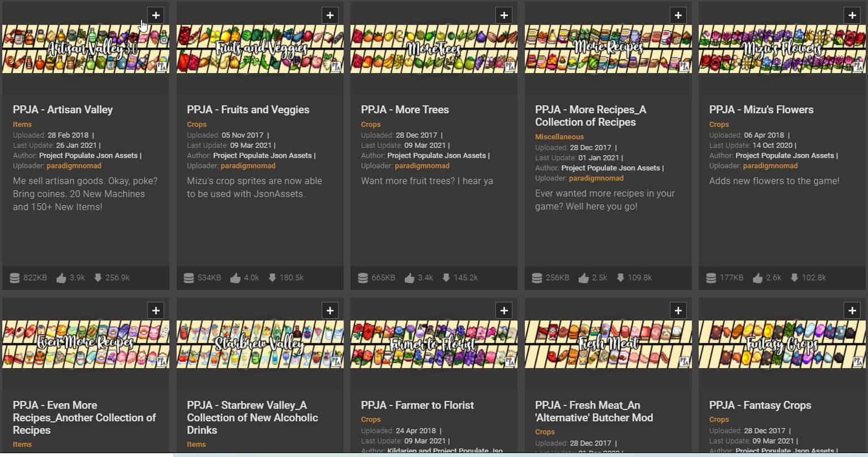
Task: Click the plus icon on Artisan Valley card
Action: (156, 15)
